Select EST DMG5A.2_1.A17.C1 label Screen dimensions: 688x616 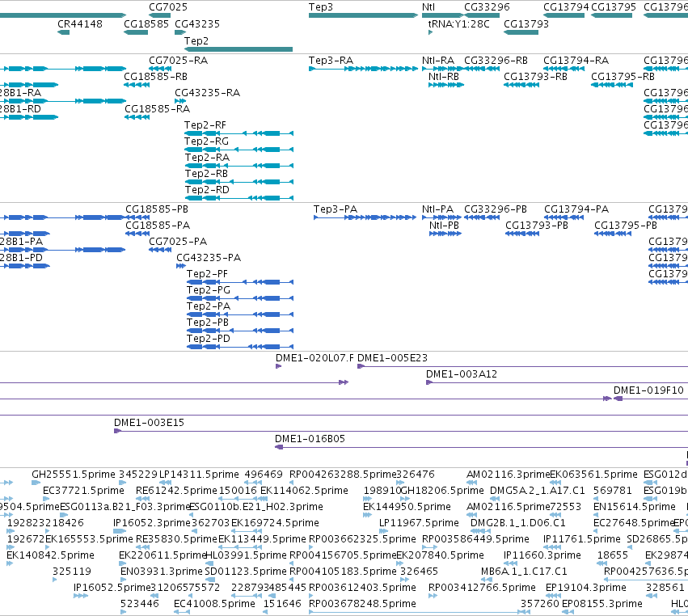coord(538,490)
